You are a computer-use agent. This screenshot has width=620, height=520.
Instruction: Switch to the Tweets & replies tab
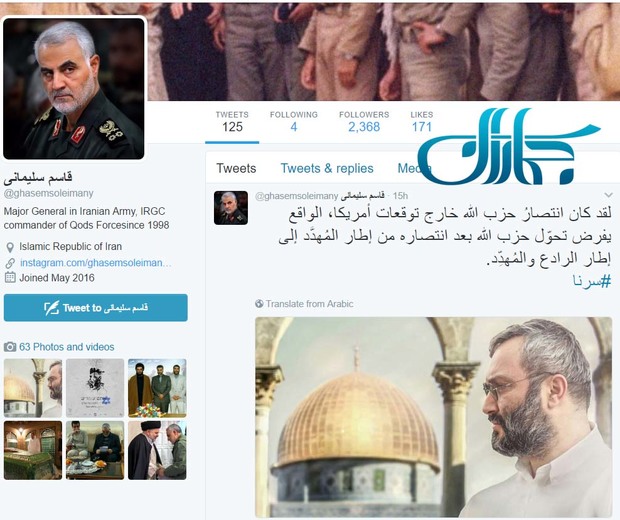[x=327, y=168]
